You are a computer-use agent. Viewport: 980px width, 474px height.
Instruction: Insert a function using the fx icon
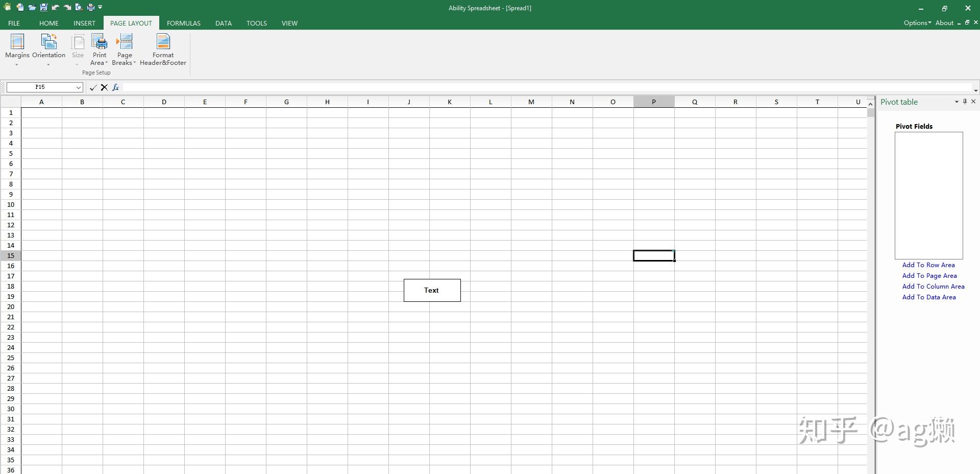coord(116,87)
